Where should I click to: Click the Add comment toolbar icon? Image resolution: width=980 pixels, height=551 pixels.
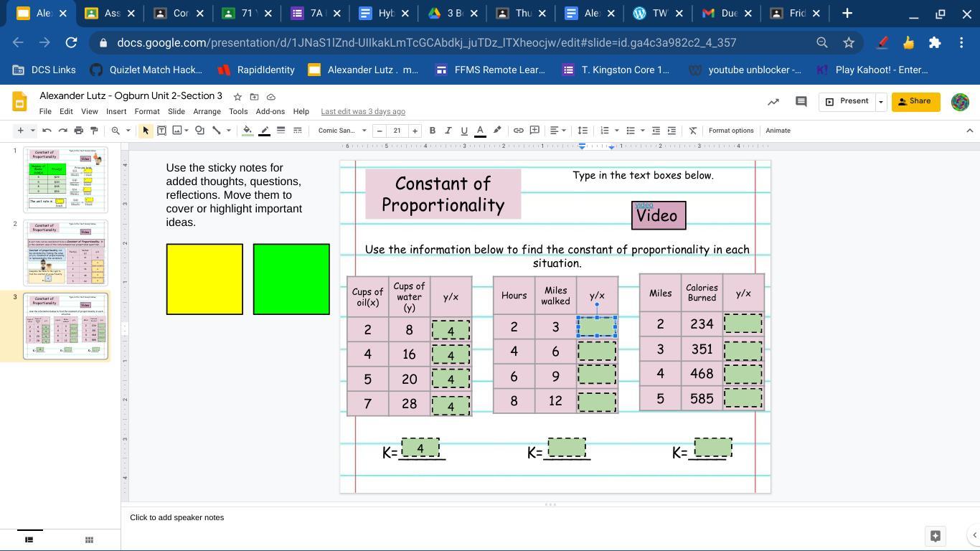(x=534, y=131)
